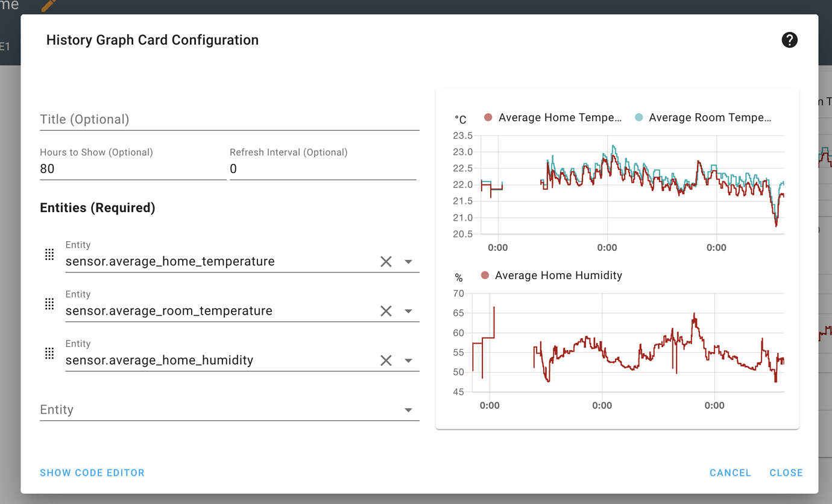The width and height of the screenshot is (832, 504).
Task: Grab the drag handle beside sensor.average_home_temperature
Action: coord(49,254)
